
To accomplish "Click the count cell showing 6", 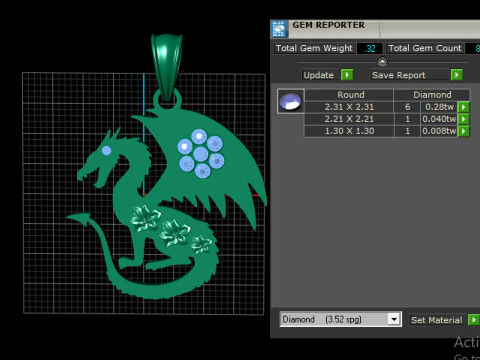I will click(x=407, y=107).
